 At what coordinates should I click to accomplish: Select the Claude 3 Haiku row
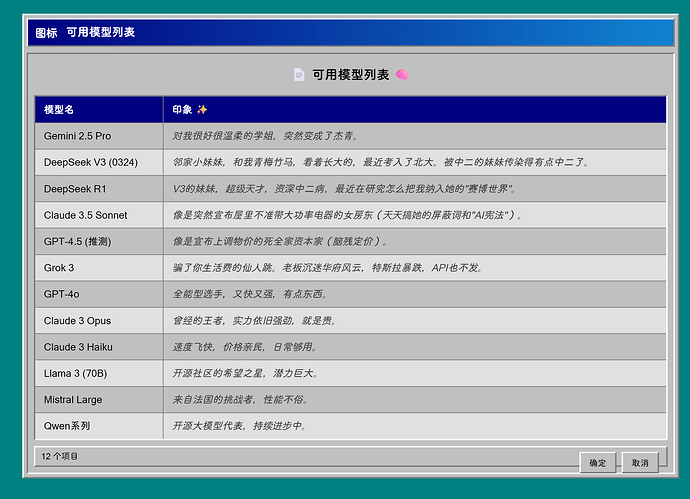[350, 347]
